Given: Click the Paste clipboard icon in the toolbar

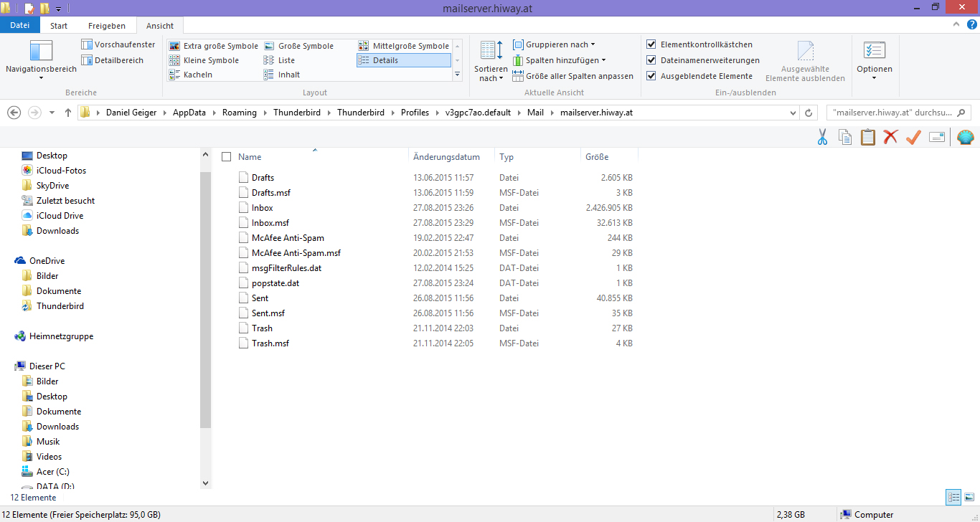Looking at the screenshot, I should pos(868,137).
